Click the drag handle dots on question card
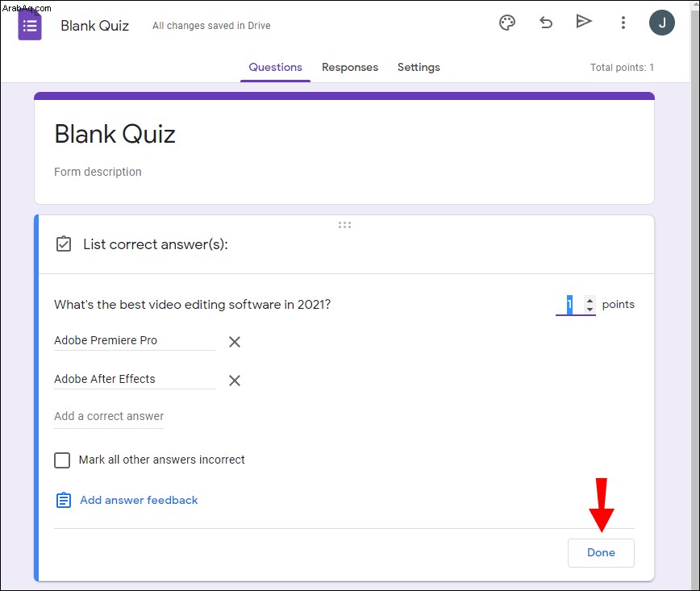This screenshot has width=700, height=591. (x=344, y=225)
